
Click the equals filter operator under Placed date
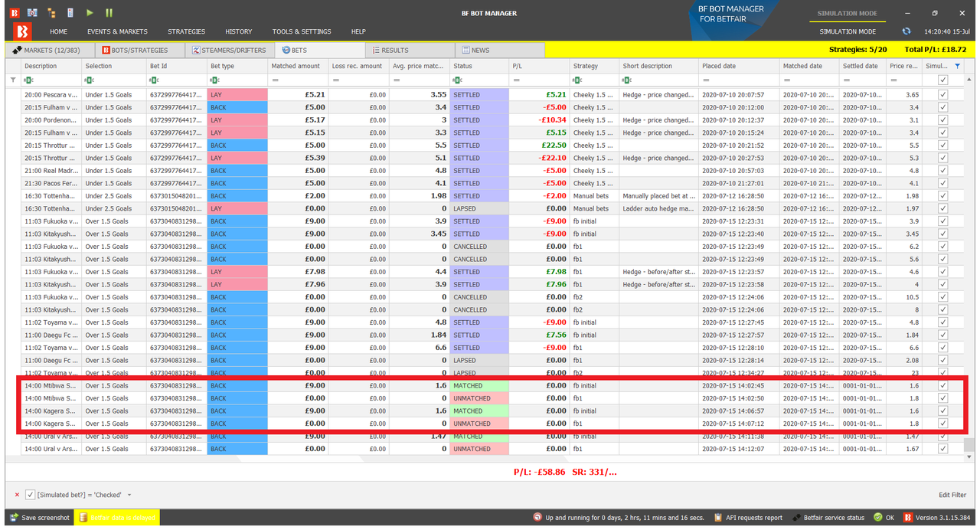point(706,80)
